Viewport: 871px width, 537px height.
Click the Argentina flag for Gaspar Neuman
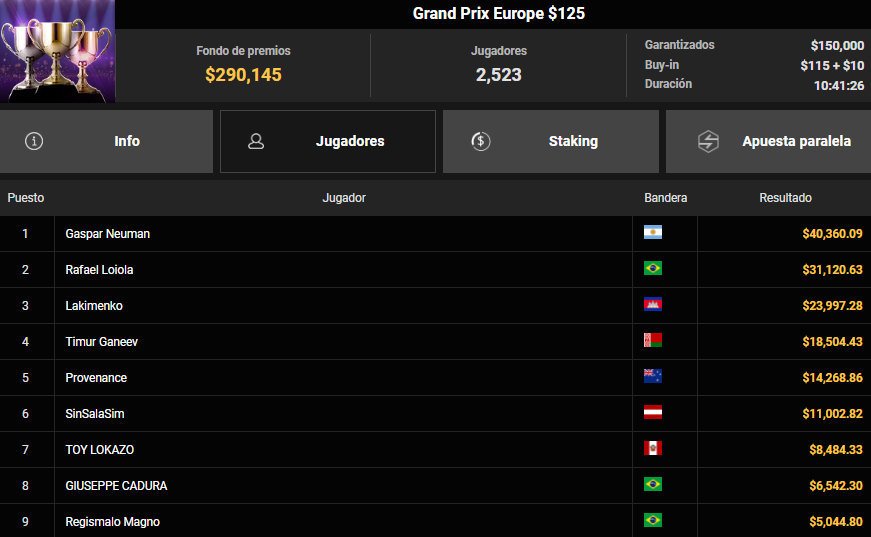point(653,233)
